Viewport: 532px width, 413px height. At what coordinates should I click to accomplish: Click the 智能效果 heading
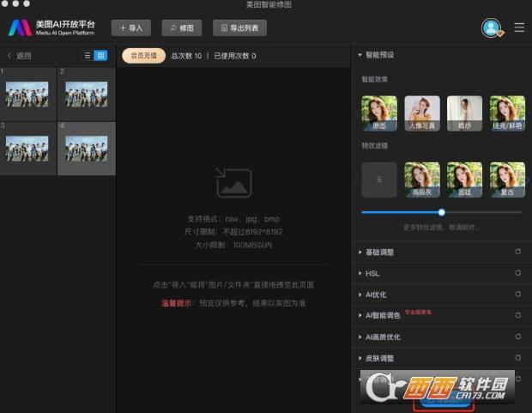[x=375, y=80]
